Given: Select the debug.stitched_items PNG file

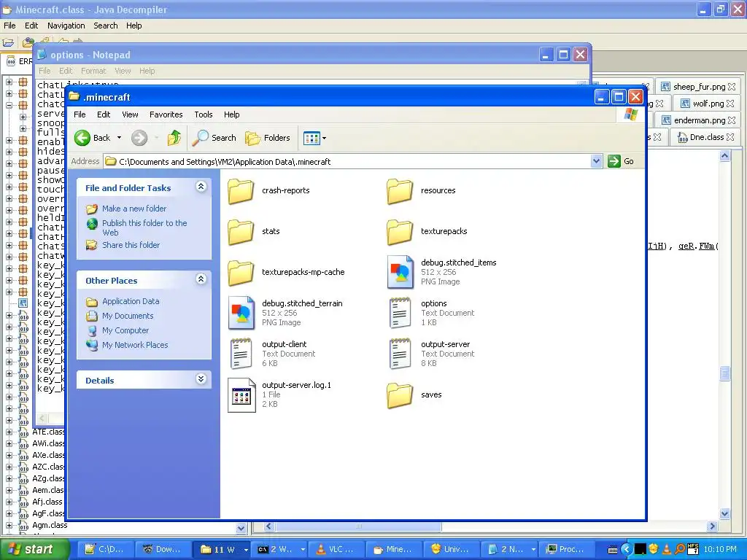Looking at the screenshot, I should (441, 273).
